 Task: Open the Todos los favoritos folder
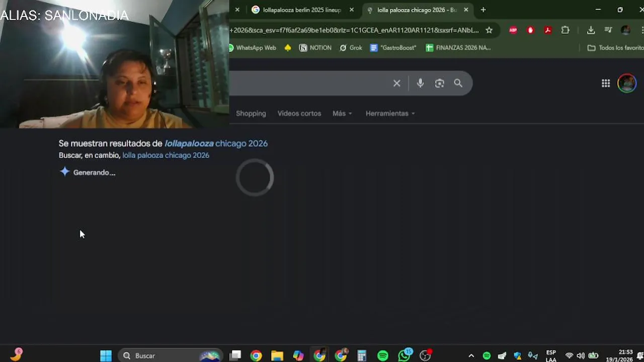615,48
